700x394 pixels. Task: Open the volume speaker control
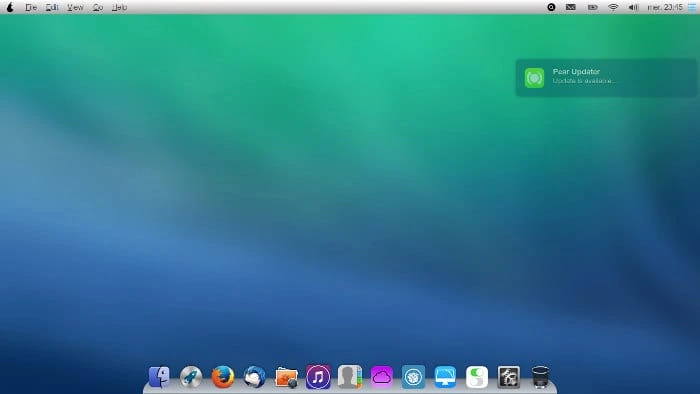coord(633,7)
